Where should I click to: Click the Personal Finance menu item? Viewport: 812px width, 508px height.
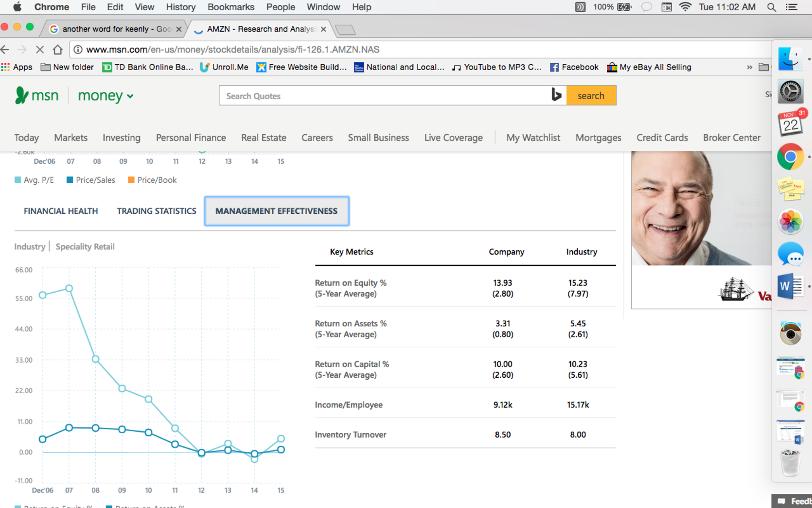click(x=191, y=137)
